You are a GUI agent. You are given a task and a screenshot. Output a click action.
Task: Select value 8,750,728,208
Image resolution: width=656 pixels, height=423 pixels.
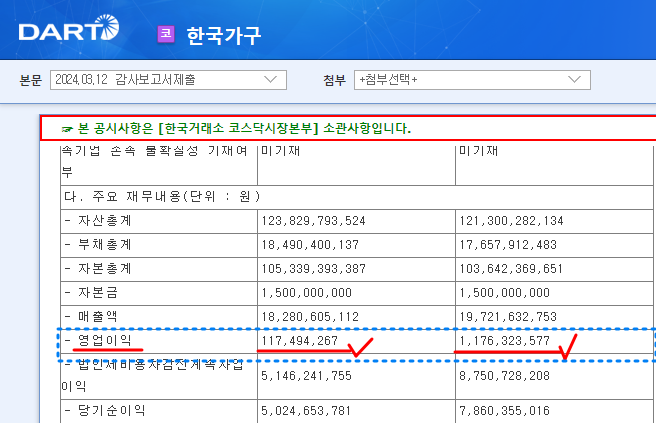505,376
